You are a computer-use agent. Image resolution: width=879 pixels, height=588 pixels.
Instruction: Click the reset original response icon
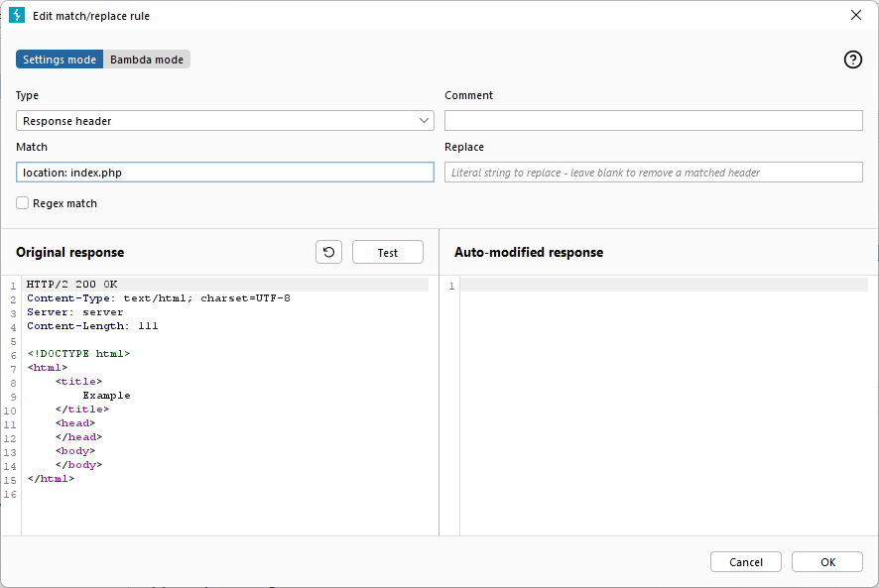328,252
